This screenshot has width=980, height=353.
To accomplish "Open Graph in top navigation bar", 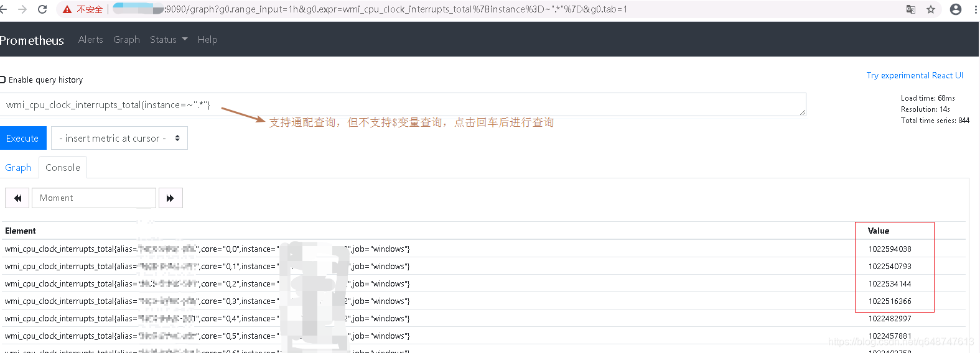I will tap(126, 40).
